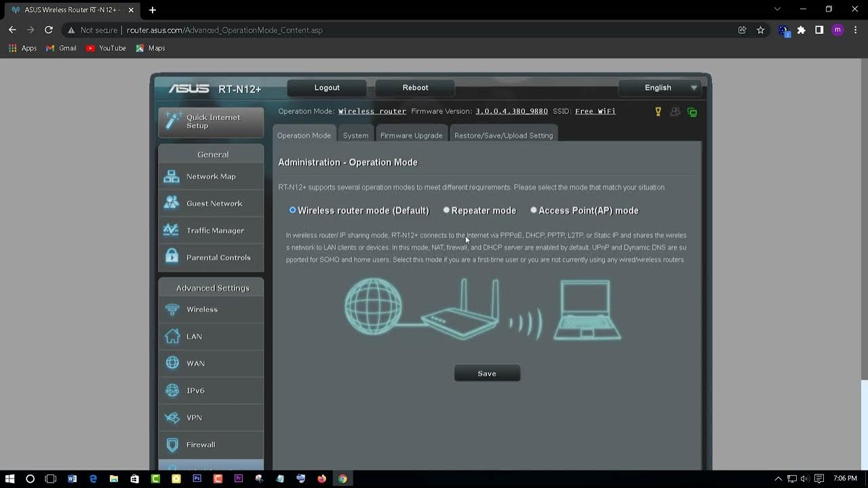Open LAN settings in sidebar
This screenshot has height=488, width=868.
(211, 336)
